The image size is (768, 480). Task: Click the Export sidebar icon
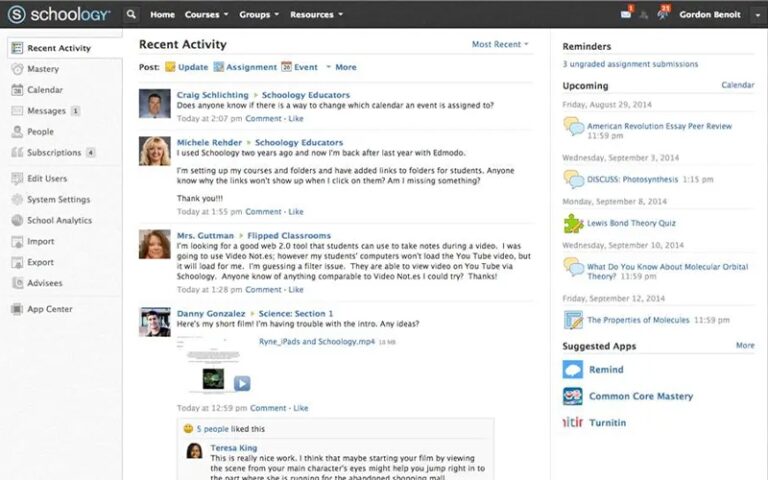click(x=17, y=262)
